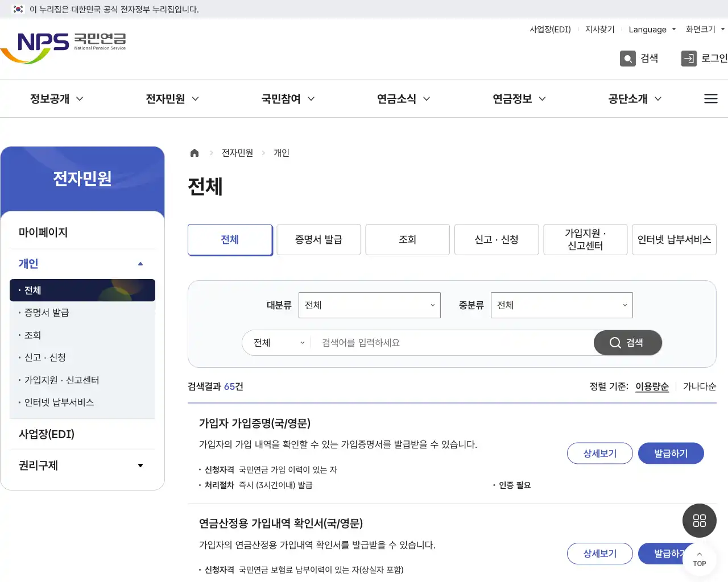Expand the 전자민원 main menu
The width and height of the screenshot is (728, 582).
point(172,99)
